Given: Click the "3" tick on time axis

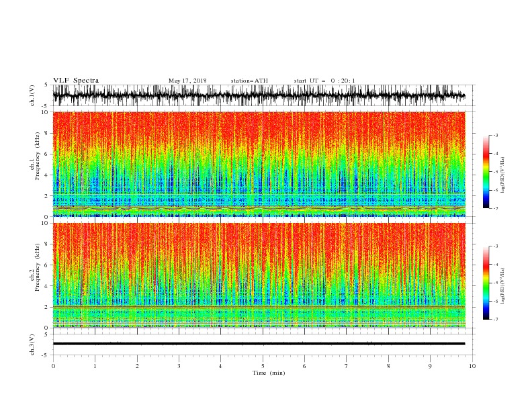Looking at the screenshot, I should 179,366.
